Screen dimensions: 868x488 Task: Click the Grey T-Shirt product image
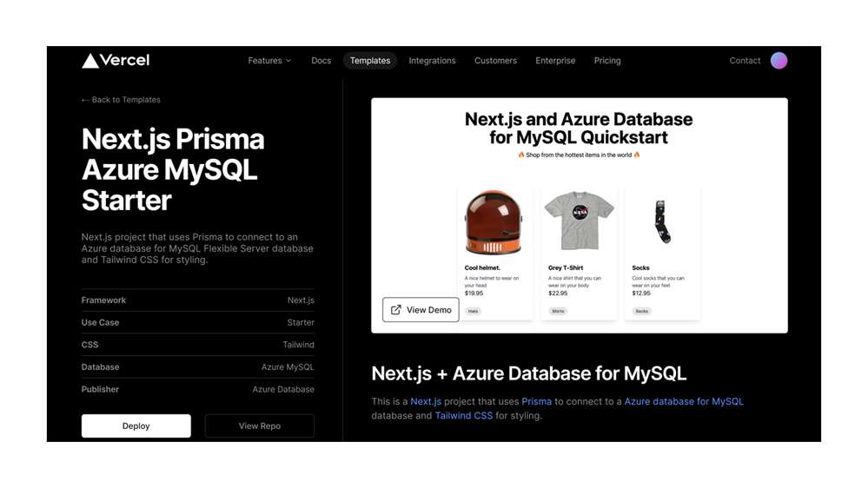coord(579,221)
